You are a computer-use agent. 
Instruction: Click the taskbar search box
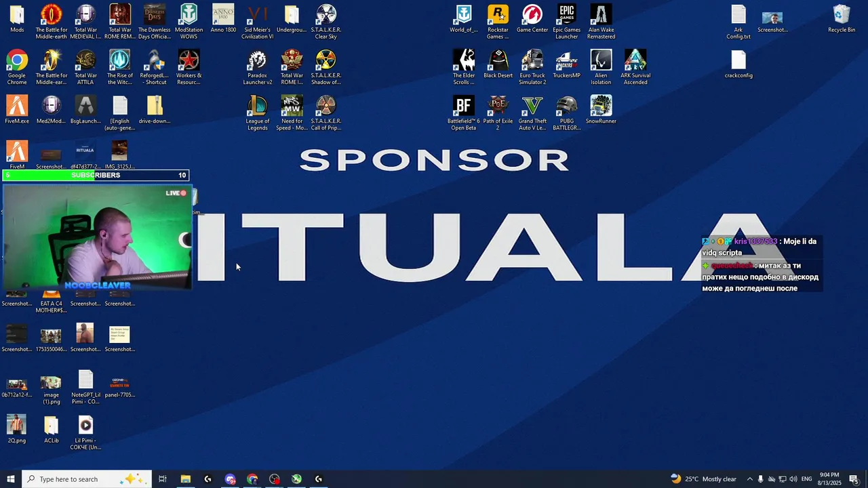point(86,479)
